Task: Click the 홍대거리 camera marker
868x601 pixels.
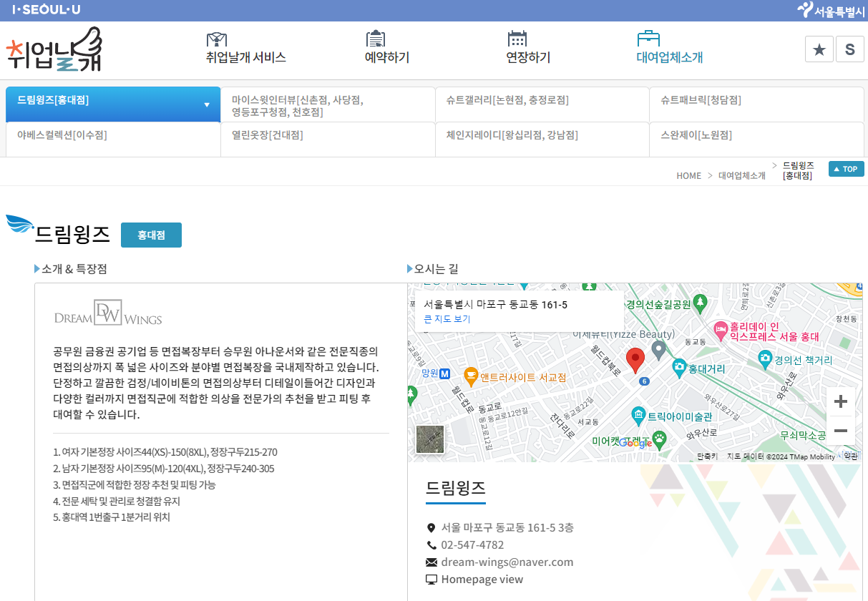Action: click(x=679, y=368)
